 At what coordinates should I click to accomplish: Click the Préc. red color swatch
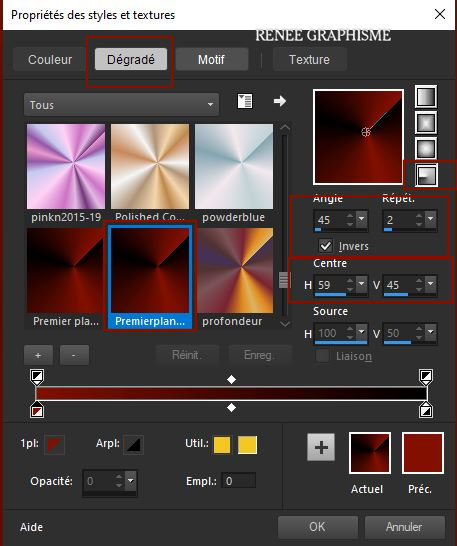coord(423,453)
